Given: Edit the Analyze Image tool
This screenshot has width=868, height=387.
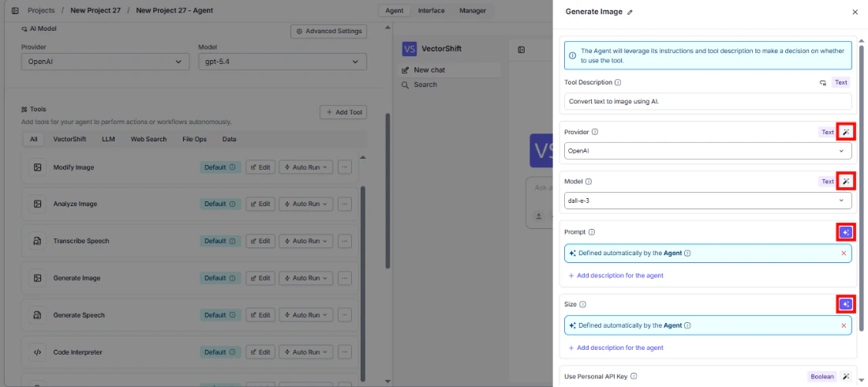Looking at the screenshot, I should (x=260, y=204).
